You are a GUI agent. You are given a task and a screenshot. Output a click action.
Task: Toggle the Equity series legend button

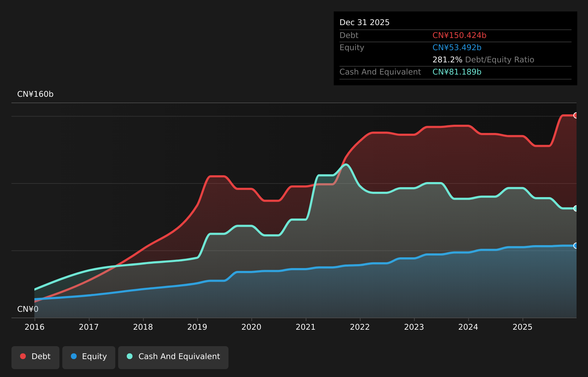pyautogui.click(x=89, y=357)
